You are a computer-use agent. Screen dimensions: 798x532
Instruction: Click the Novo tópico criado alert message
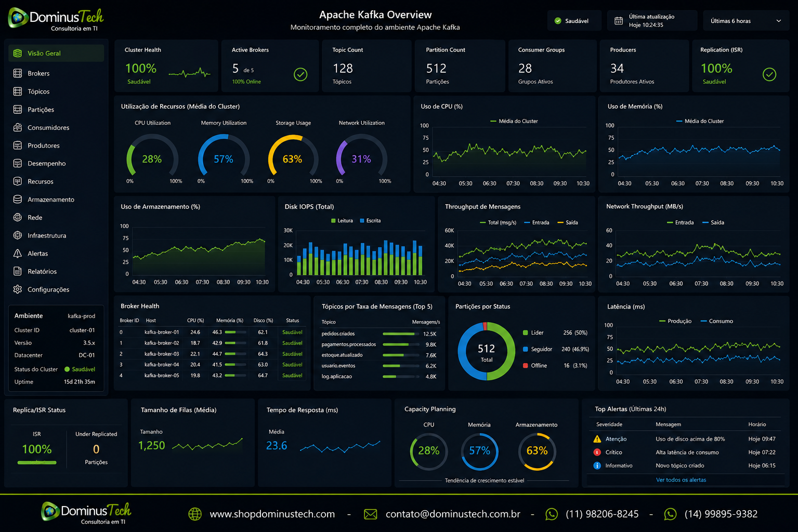point(680,465)
